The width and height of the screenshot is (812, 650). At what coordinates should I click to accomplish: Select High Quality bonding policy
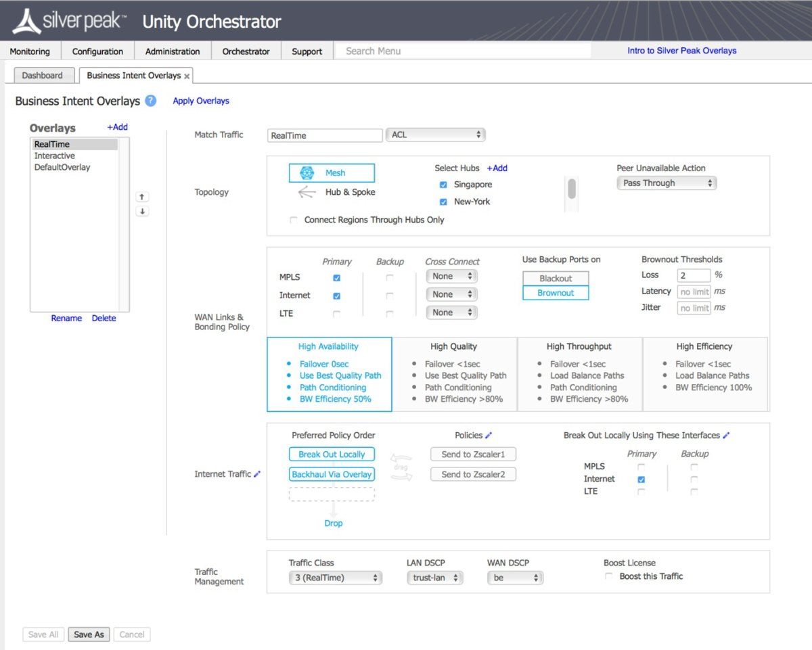454,374
